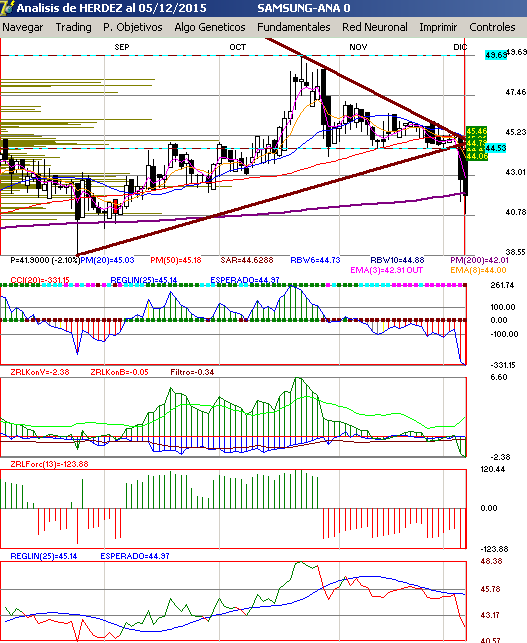Open the Controles menu
Image resolution: width=527 pixels, height=643 pixels.
(x=492, y=27)
